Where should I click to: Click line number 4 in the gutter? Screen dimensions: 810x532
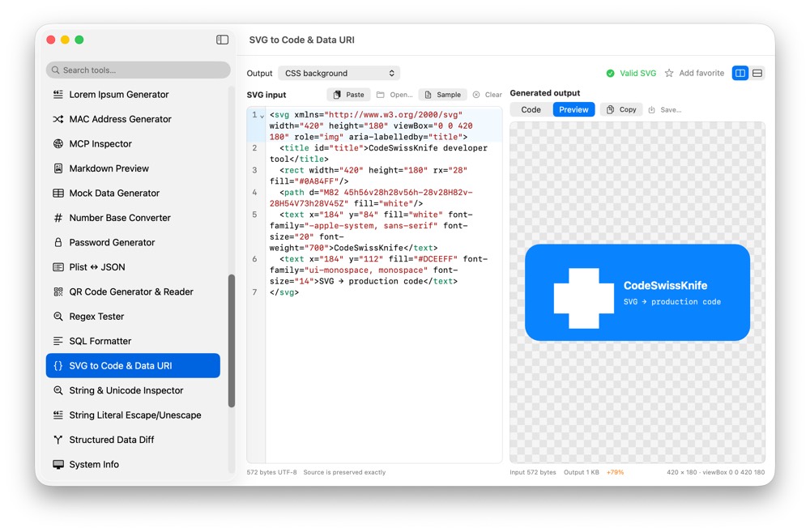pyautogui.click(x=254, y=192)
